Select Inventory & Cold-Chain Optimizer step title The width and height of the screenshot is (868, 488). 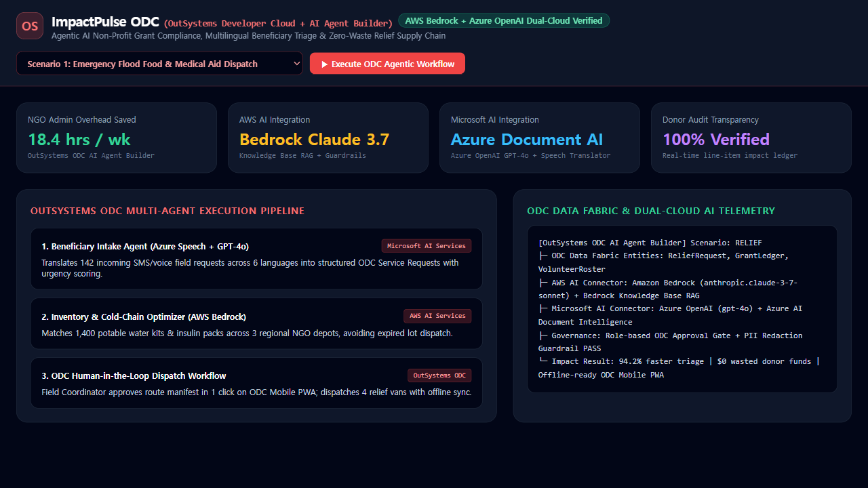point(144,317)
